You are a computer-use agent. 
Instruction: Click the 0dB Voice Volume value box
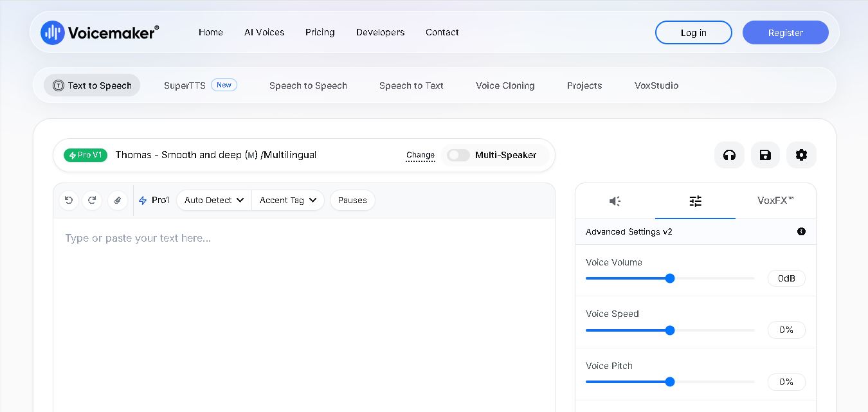click(x=786, y=278)
